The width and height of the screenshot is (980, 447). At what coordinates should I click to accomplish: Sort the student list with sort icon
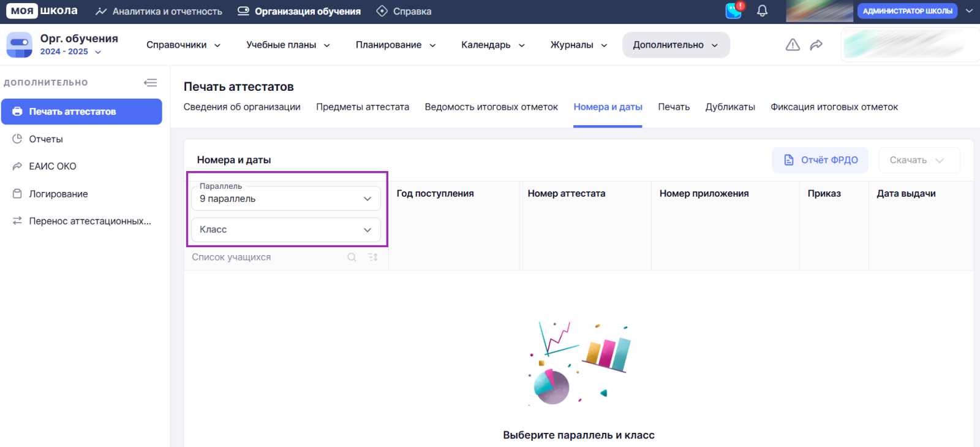pyautogui.click(x=372, y=258)
